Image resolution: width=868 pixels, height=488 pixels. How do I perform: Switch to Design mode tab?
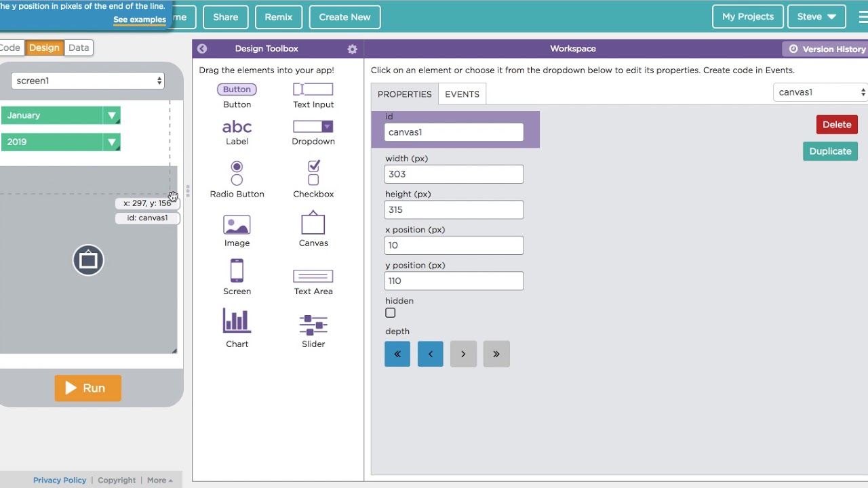coord(45,47)
